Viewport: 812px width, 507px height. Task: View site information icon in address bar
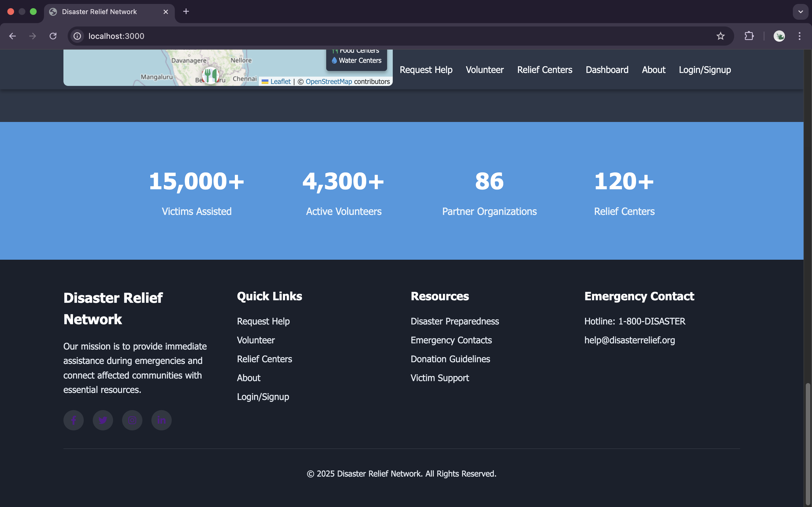pos(78,36)
